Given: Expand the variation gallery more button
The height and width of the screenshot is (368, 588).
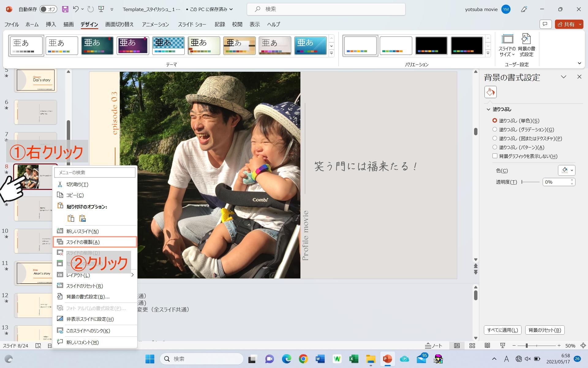Looking at the screenshot, I should (x=488, y=53).
